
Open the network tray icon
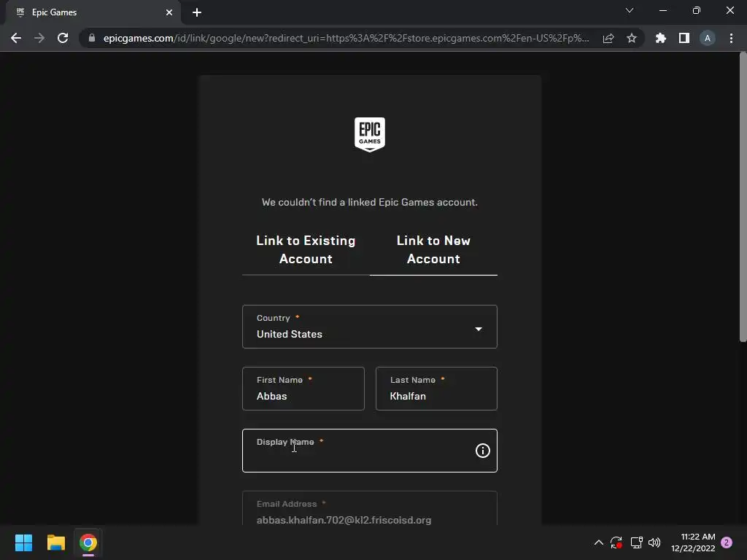[x=636, y=542]
